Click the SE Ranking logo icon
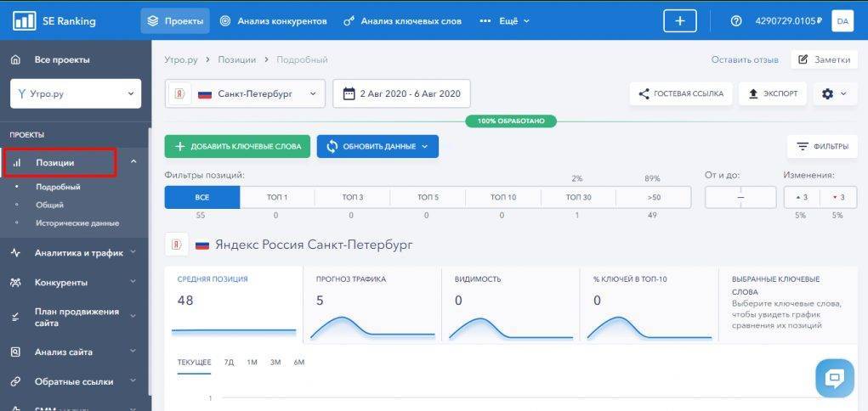Image resolution: width=868 pixels, height=411 pixels. point(24,20)
